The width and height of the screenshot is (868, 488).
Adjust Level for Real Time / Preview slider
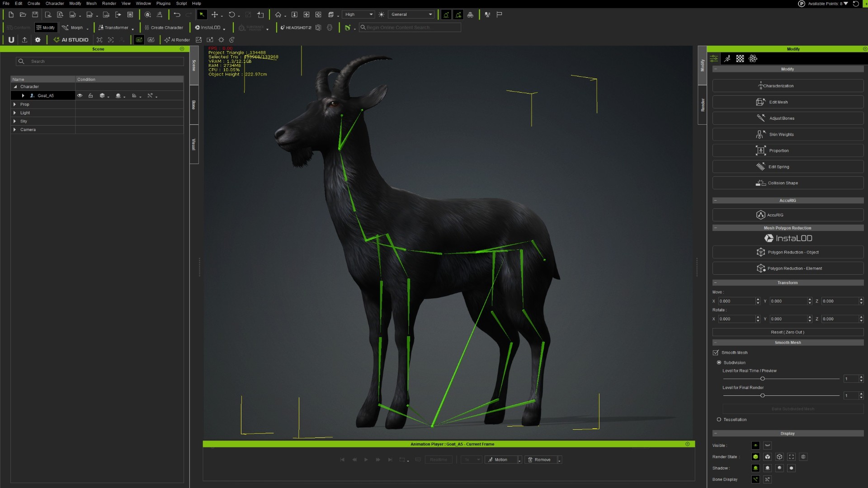tap(763, 379)
